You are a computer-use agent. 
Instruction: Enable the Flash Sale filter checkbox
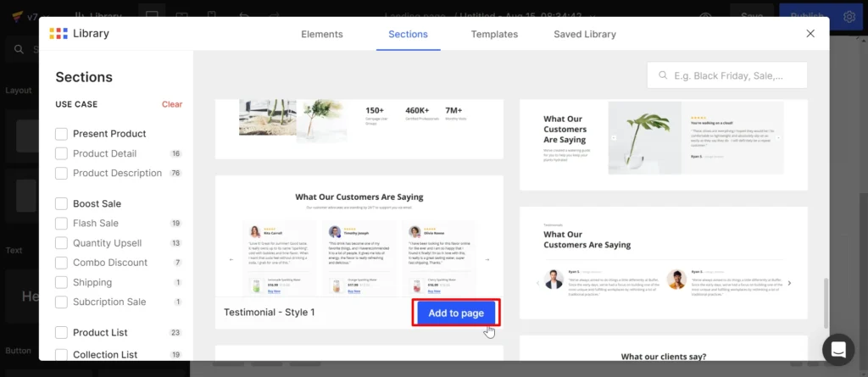(61, 224)
